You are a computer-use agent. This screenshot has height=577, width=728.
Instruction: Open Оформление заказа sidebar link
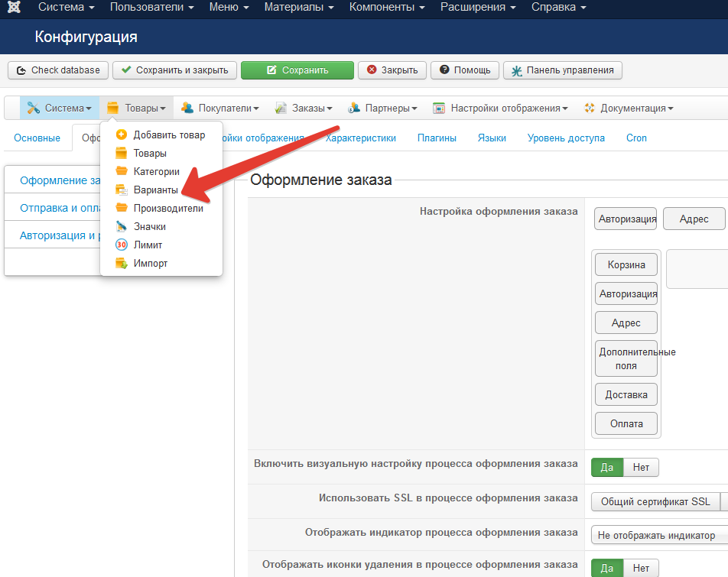pos(60,180)
